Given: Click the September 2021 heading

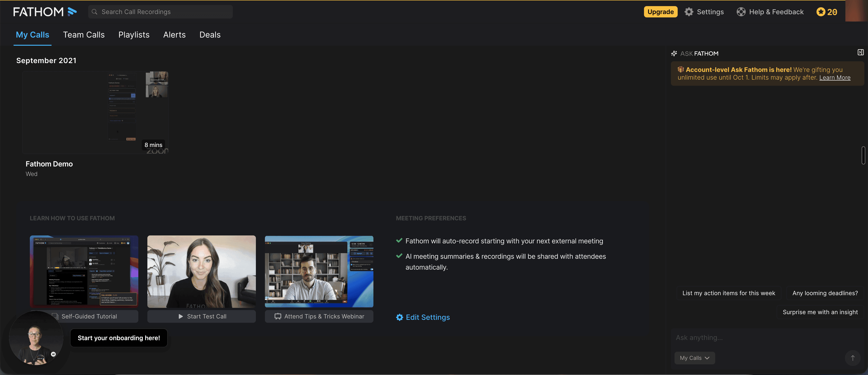Looking at the screenshot, I should click(46, 61).
